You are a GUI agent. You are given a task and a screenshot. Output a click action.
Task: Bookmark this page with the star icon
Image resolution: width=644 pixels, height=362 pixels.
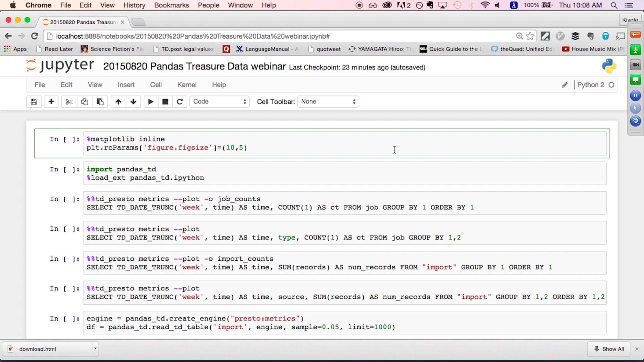coord(530,36)
